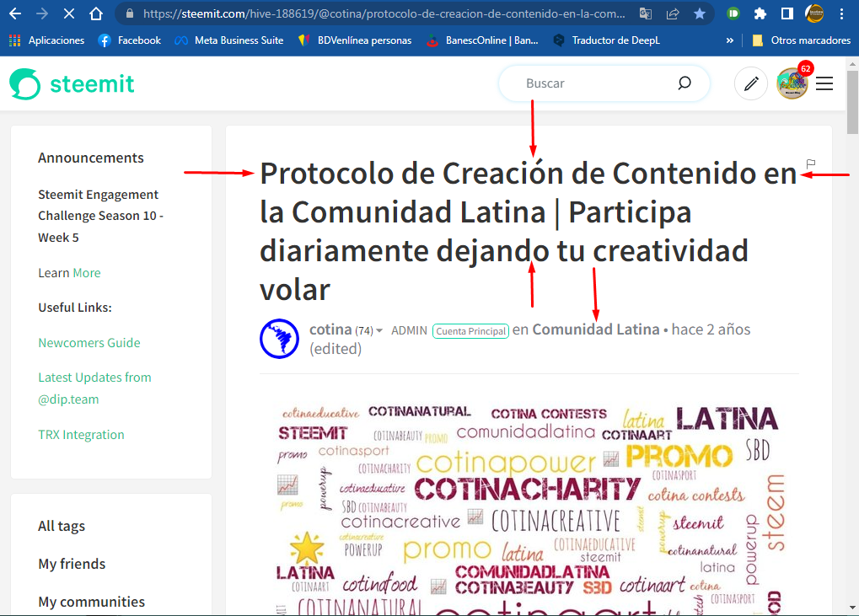This screenshot has height=616, width=859.
Task: Open the word cloud post image
Action: (529, 509)
